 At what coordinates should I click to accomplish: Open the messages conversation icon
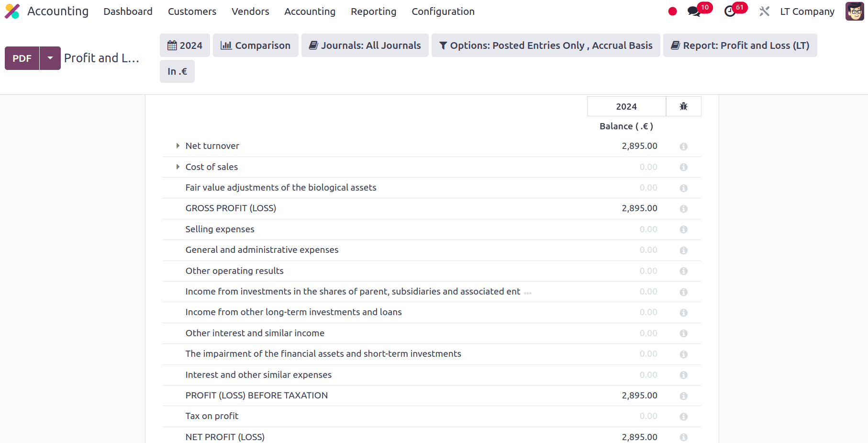[x=694, y=11]
